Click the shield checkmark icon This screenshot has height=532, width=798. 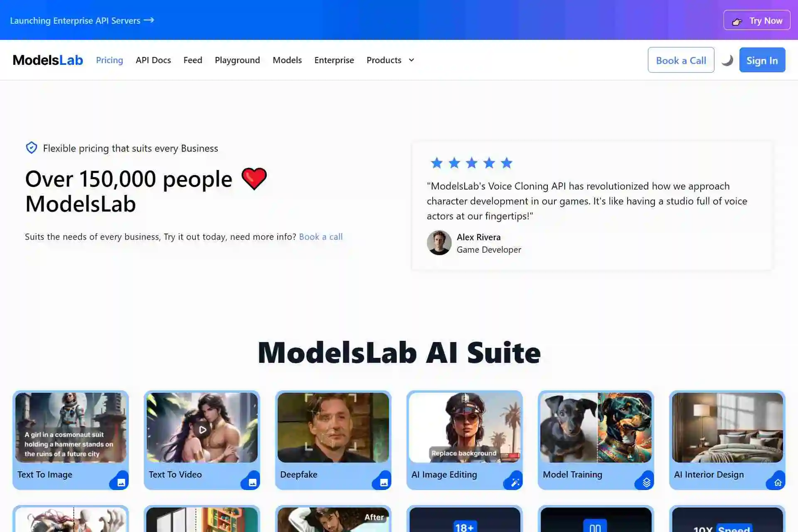[x=32, y=148]
